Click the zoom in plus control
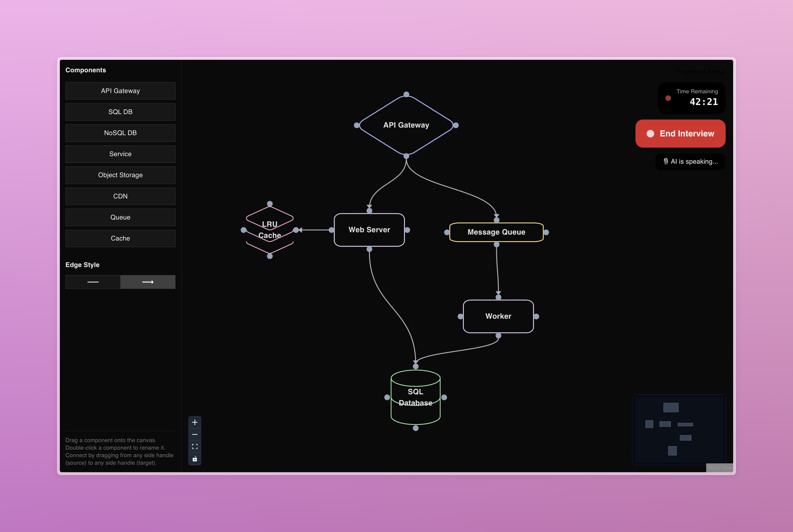The width and height of the screenshot is (793, 532). tap(195, 422)
